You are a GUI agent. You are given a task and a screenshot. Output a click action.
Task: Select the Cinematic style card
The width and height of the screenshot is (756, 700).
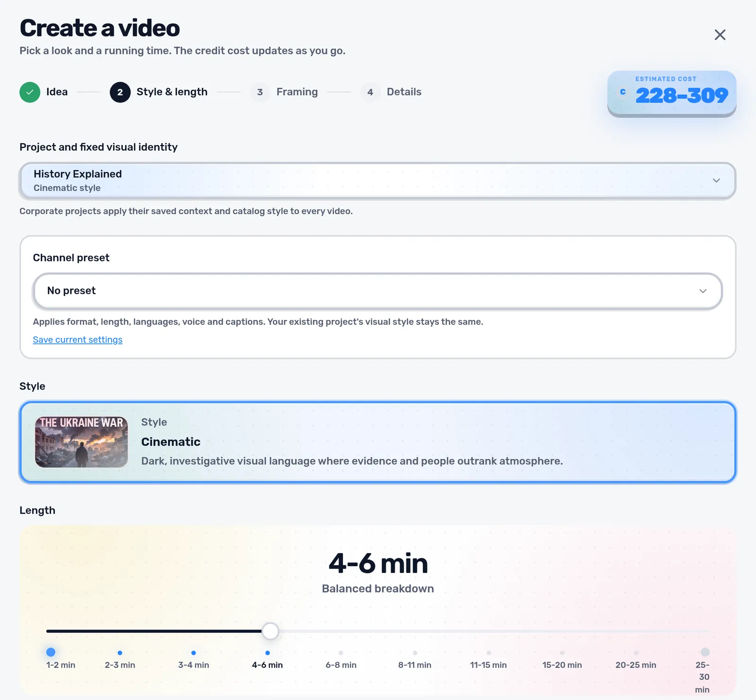click(x=378, y=442)
